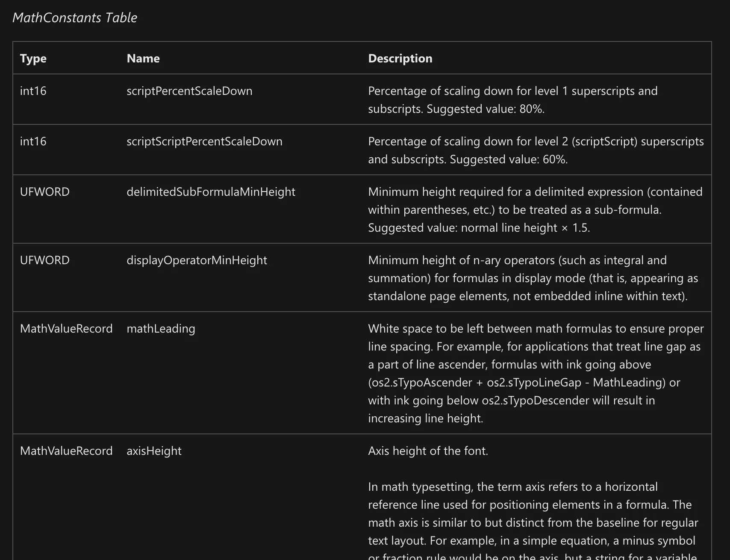730x560 pixels.
Task: Click int16 type in scriptScriptPercentScaleDown row
Action: point(33,141)
